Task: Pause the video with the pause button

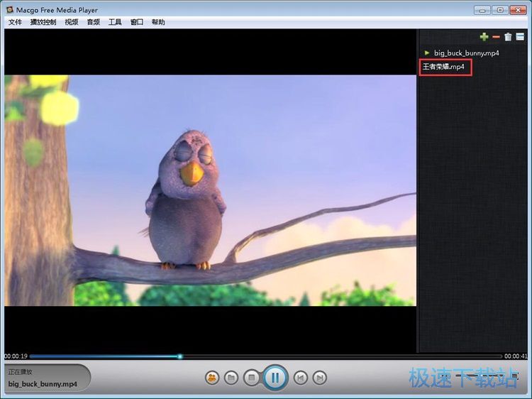Action: (275, 377)
